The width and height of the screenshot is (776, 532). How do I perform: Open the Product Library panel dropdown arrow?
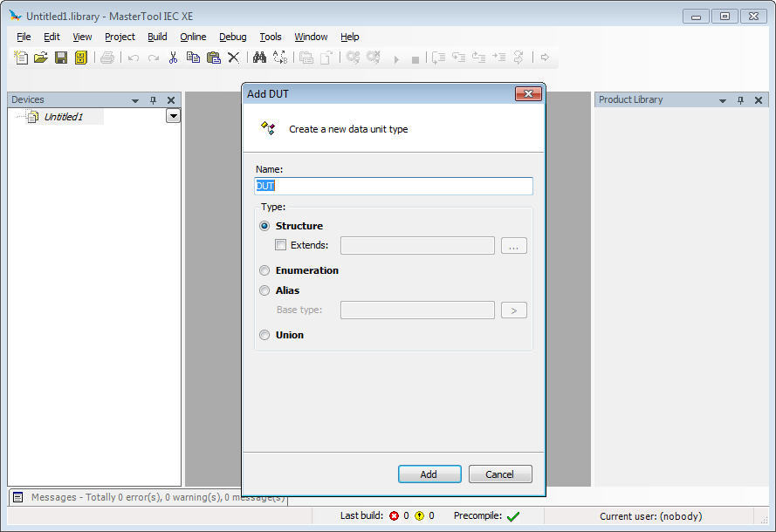[x=723, y=101]
